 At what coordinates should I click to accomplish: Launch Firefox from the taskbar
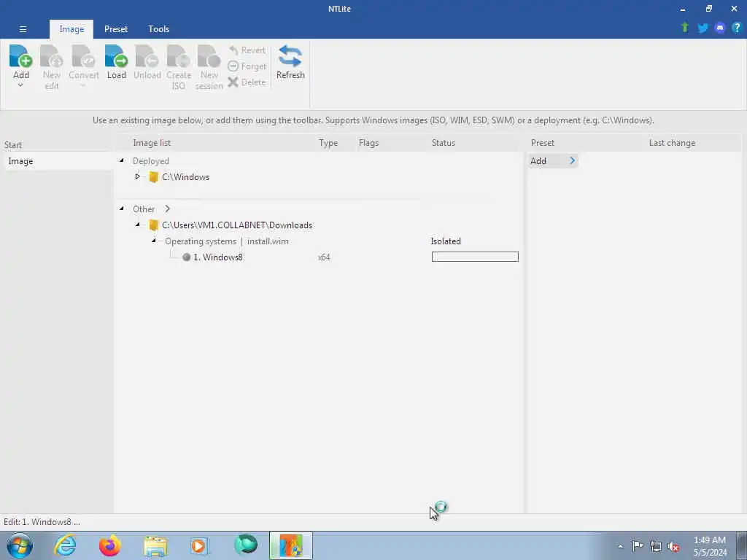click(x=109, y=545)
